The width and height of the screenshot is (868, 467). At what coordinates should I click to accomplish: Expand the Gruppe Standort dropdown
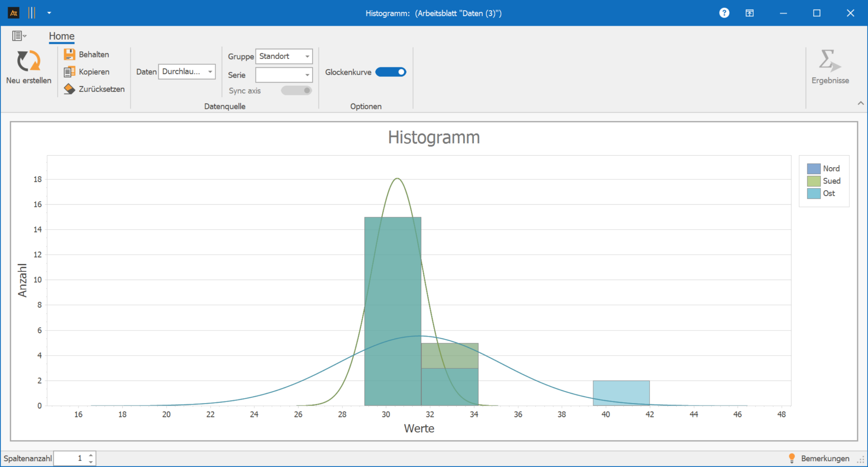coord(307,56)
